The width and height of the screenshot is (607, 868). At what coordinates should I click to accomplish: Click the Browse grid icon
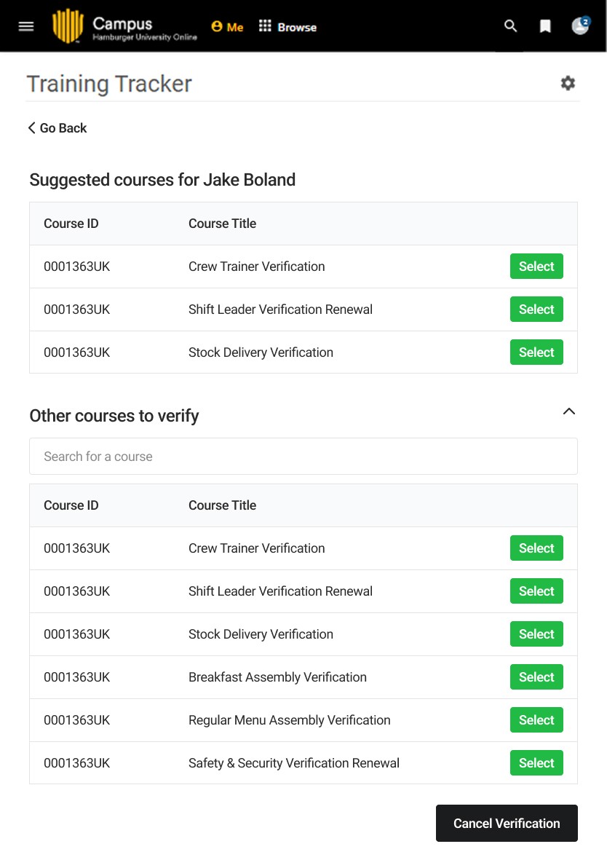(265, 26)
